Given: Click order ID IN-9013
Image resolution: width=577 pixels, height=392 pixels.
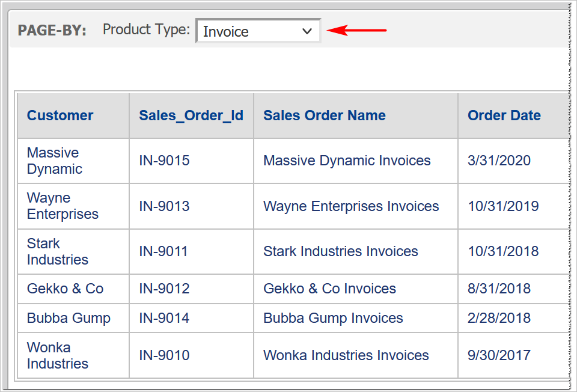Looking at the screenshot, I should [164, 206].
